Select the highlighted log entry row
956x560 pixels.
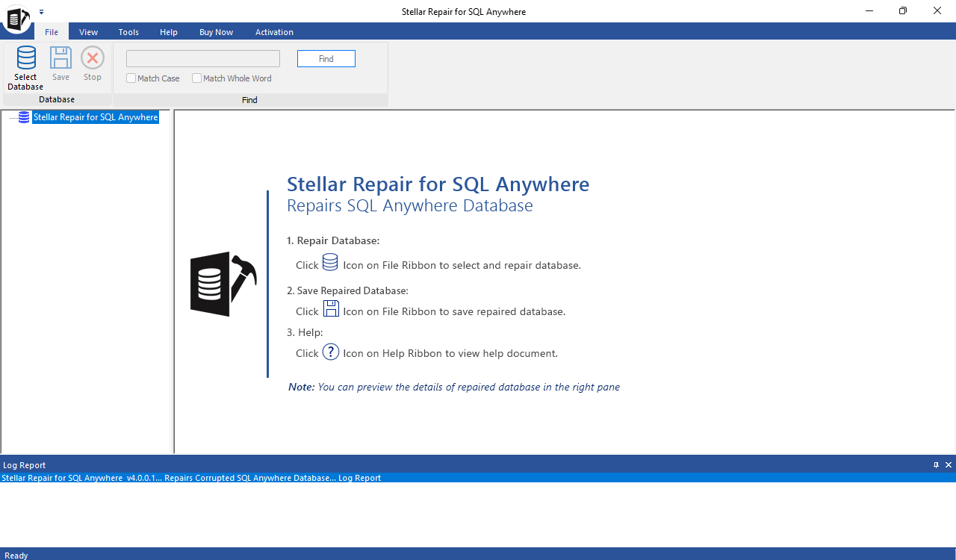(478, 478)
